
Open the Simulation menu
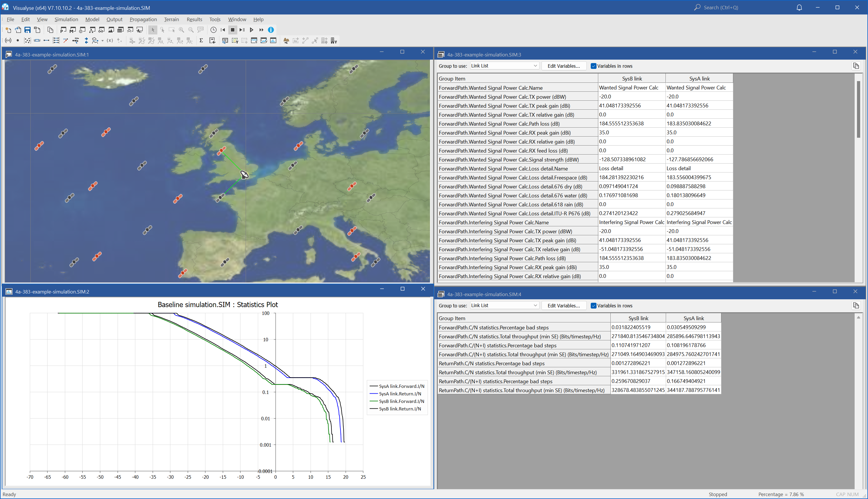pyautogui.click(x=66, y=19)
